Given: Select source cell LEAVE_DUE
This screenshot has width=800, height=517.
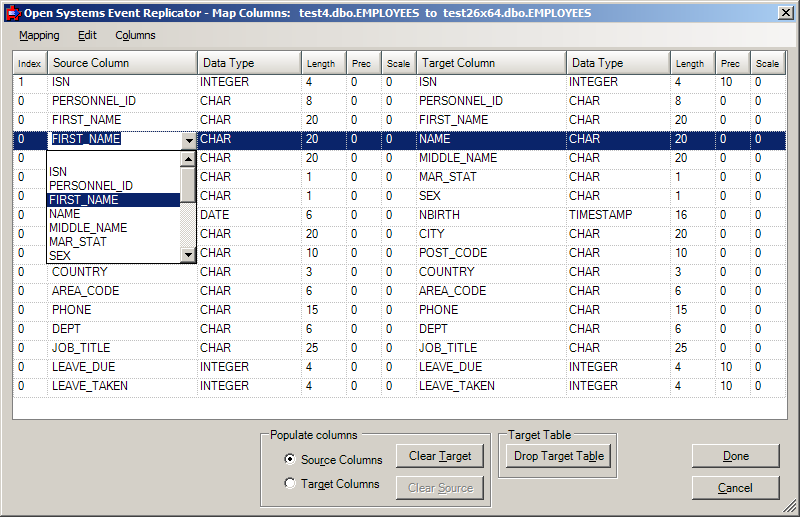Looking at the screenshot, I should (x=122, y=367).
